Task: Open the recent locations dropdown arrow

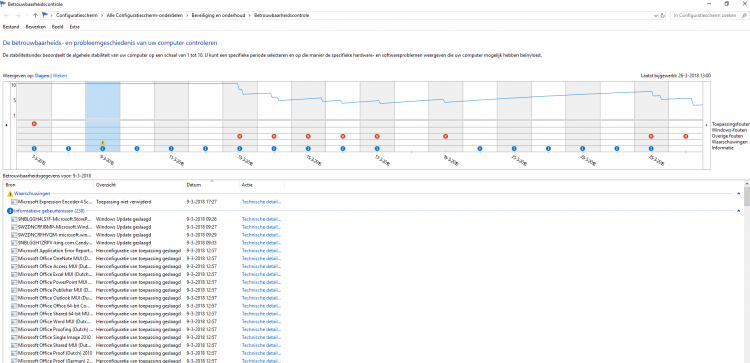Action: 27,15
